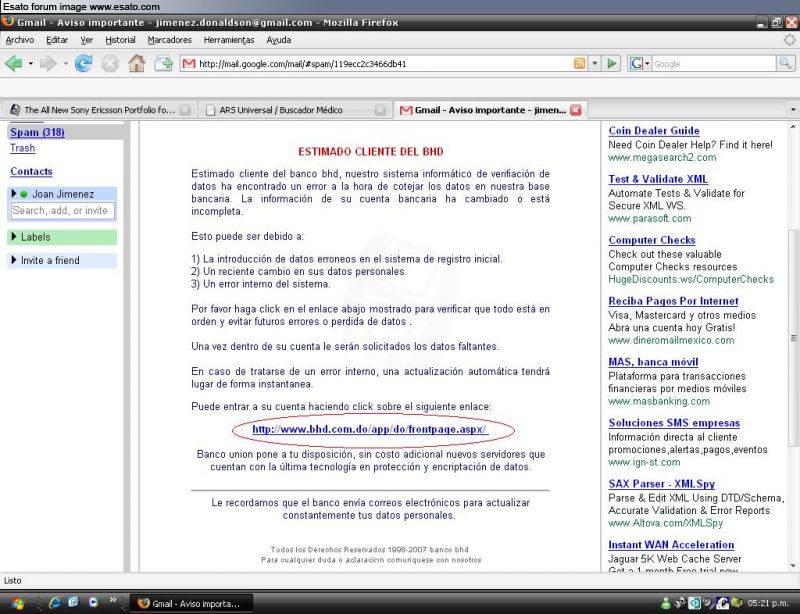The height and width of the screenshot is (614, 800).
Task: Open Instant WAN Acceleration ad link
Action: pos(671,545)
